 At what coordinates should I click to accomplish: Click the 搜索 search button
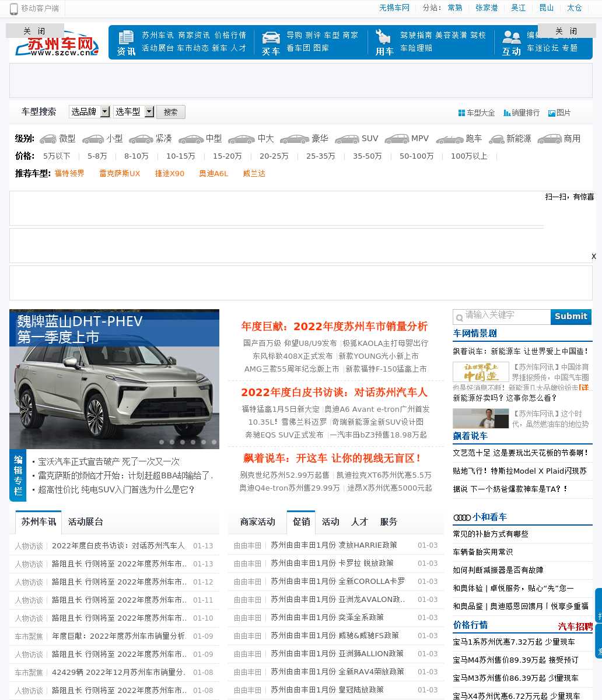click(171, 112)
